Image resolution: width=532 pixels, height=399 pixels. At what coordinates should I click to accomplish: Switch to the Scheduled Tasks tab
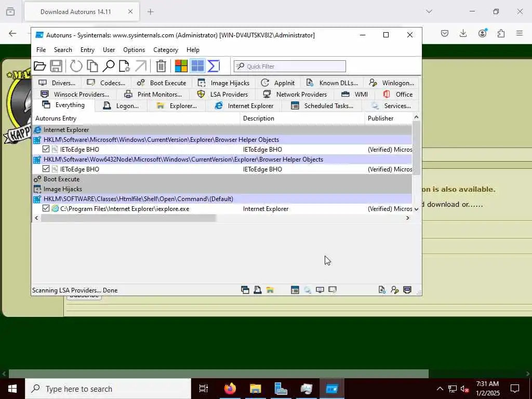(322, 106)
